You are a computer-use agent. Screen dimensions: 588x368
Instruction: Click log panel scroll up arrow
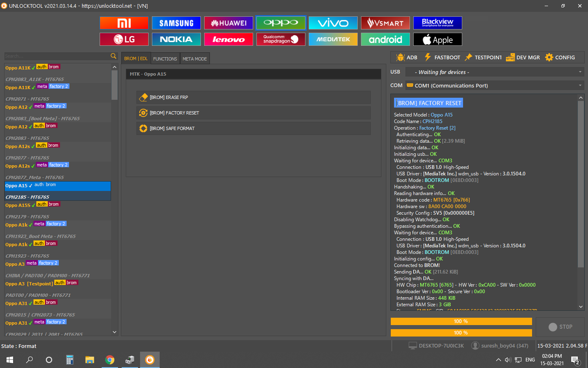[x=581, y=98]
